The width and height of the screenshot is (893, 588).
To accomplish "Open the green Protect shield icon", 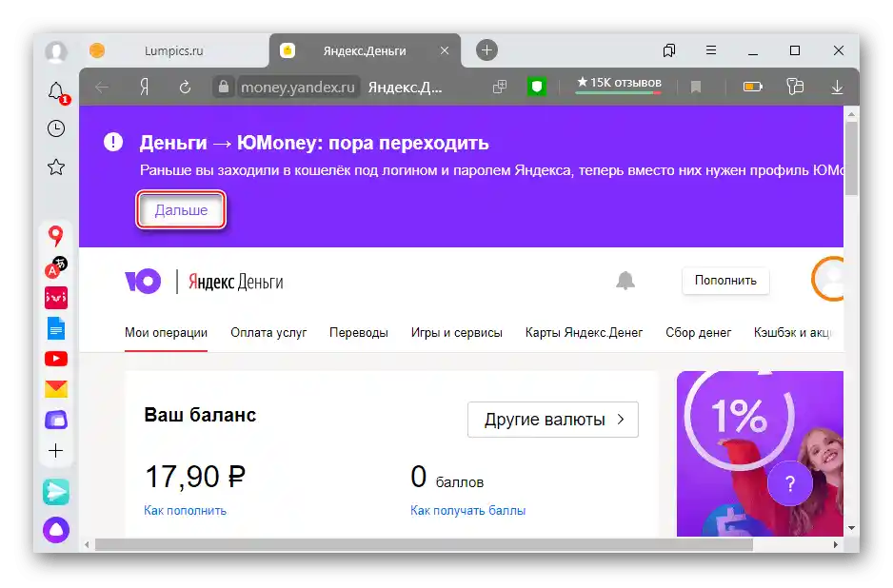I will click(537, 88).
